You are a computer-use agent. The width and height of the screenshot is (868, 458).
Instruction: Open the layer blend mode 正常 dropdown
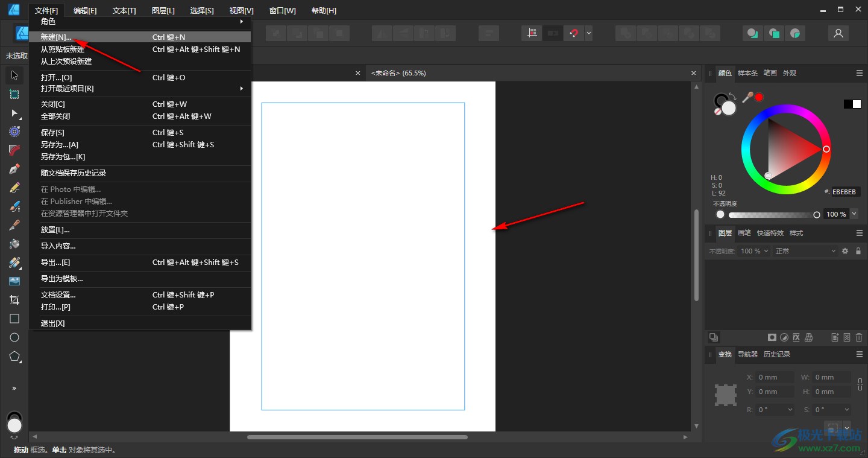click(805, 251)
